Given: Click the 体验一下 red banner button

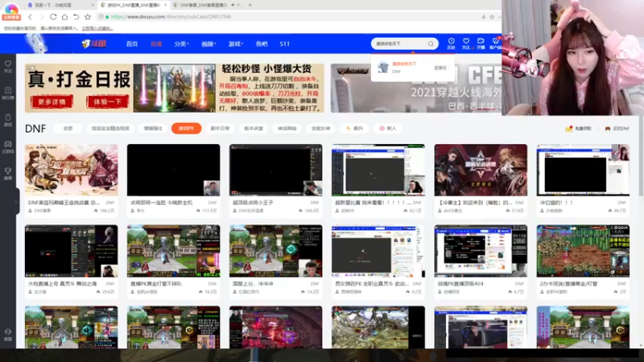Looking at the screenshot, I should [x=107, y=101].
